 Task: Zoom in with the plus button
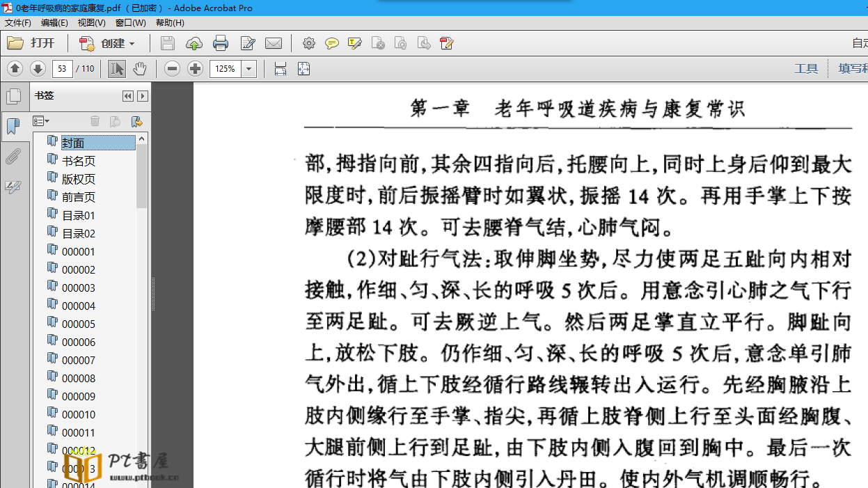[195, 68]
